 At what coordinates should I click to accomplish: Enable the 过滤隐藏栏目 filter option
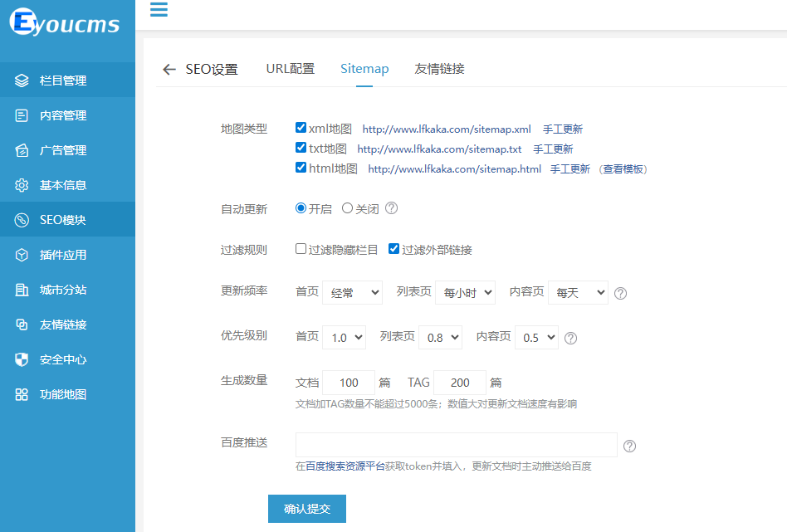(x=301, y=250)
